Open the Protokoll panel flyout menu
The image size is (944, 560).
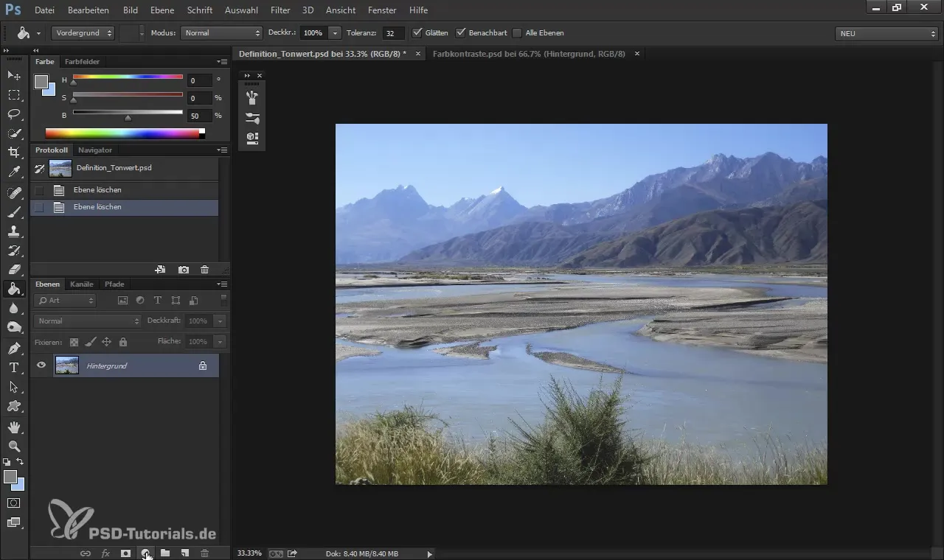(x=223, y=150)
